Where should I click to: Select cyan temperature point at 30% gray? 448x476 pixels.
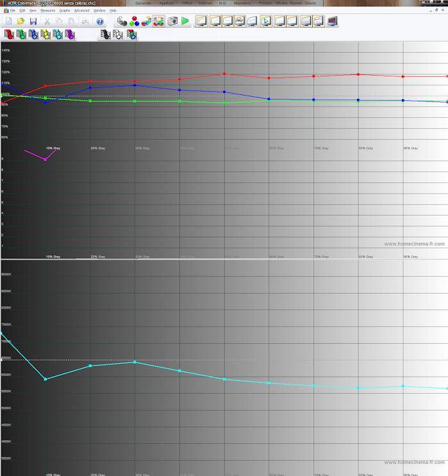pos(135,362)
